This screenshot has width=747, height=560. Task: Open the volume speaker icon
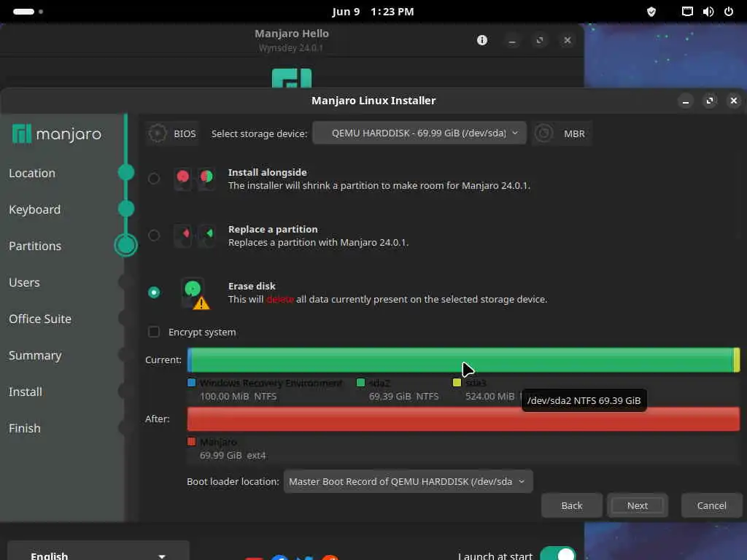tap(708, 12)
